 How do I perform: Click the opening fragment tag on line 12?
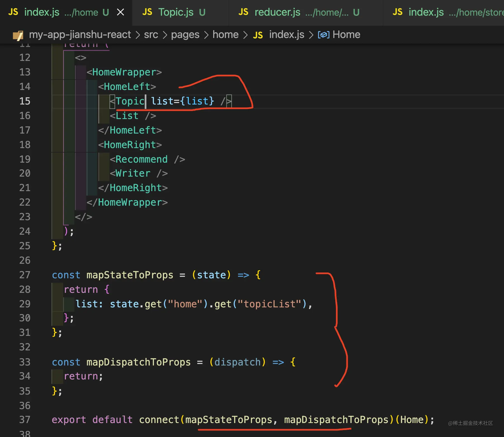pos(80,58)
